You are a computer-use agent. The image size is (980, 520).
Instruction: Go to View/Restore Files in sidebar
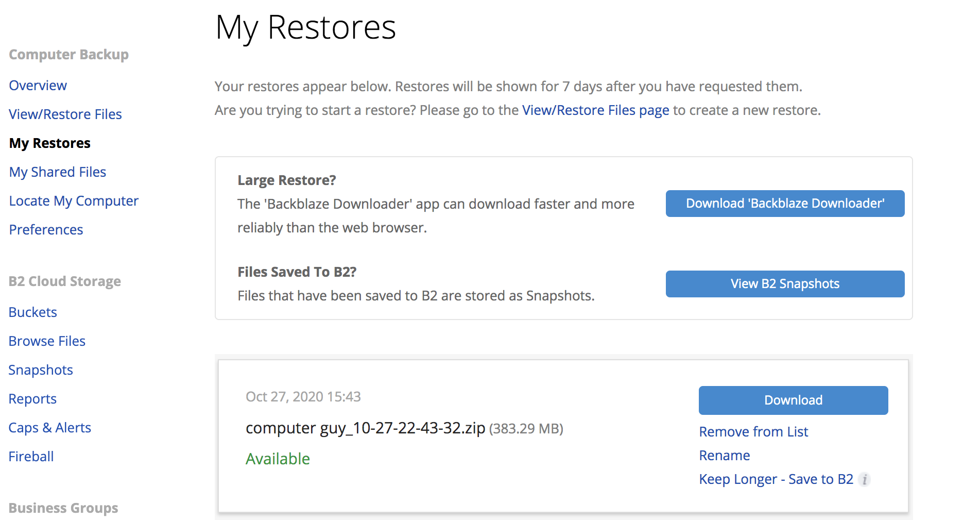65,114
